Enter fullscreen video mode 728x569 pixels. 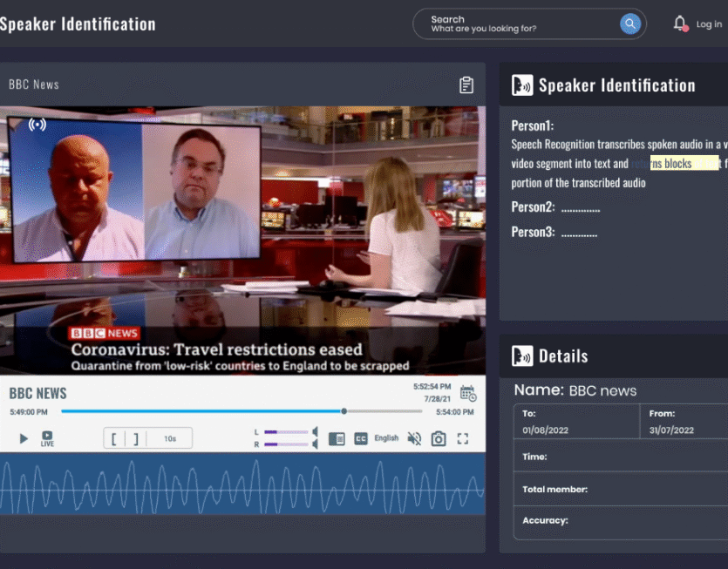(x=463, y=438)
